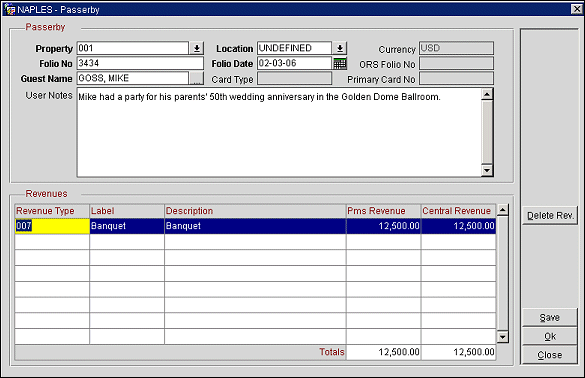Viewport: 585px width, 378px height.
Task: Click the NAPLES window title icon
Action: (x=10, y=9)
